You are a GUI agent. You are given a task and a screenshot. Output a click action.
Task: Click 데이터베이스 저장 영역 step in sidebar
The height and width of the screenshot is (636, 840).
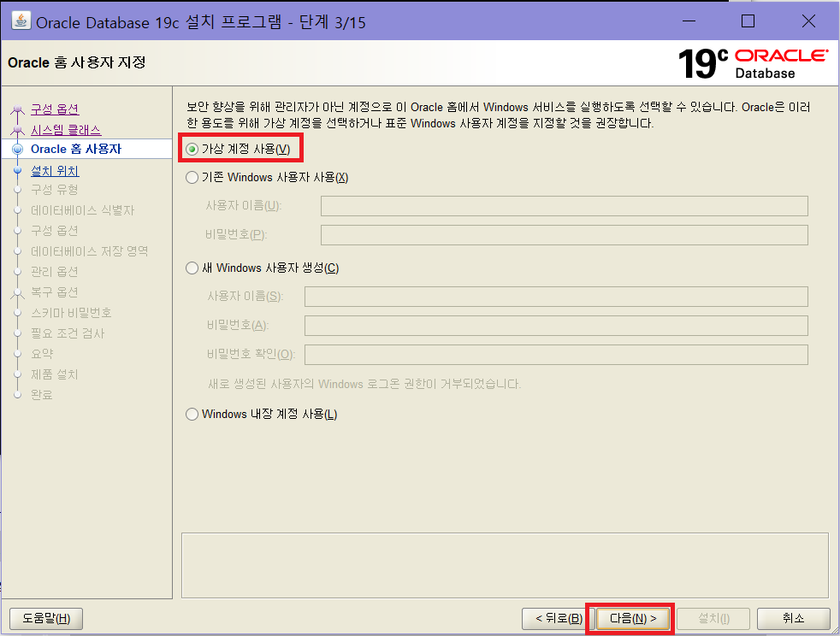[x=90, y=251]
